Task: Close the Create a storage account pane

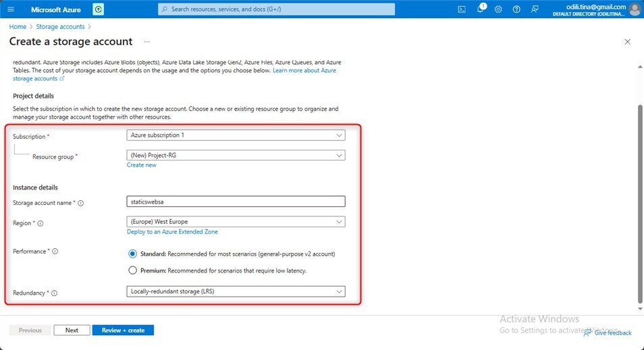Action: coord(627,42)
